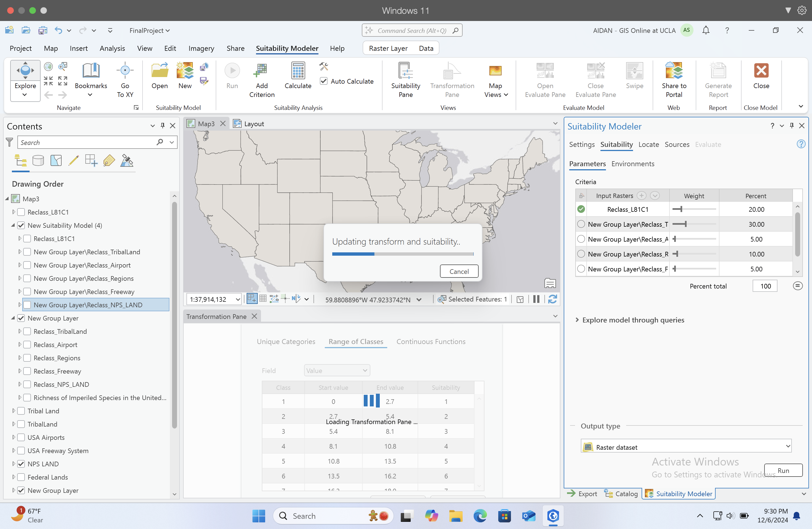Click the Export pane tab
The height and width of the screenshot is (529, 812).
[582, 494]
